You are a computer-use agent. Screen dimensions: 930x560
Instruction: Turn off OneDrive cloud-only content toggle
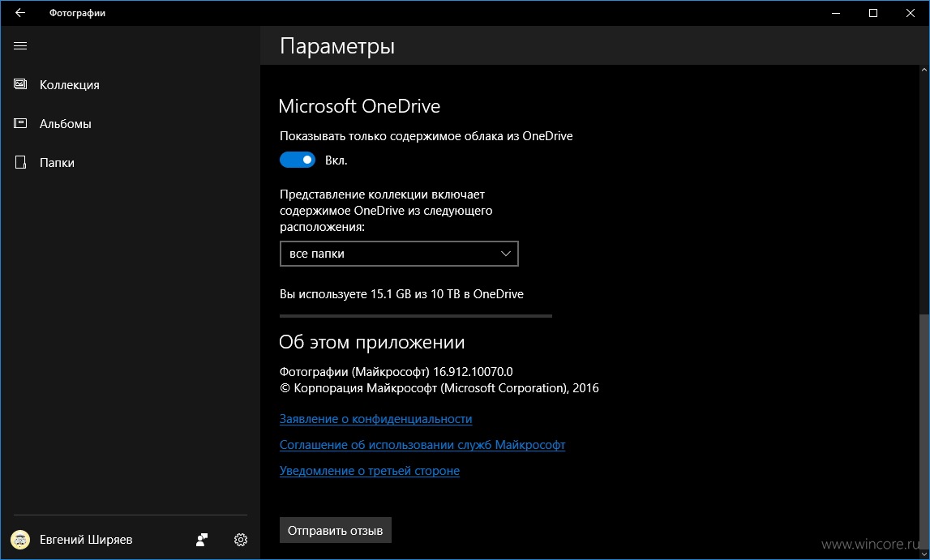tap(297, 160)
